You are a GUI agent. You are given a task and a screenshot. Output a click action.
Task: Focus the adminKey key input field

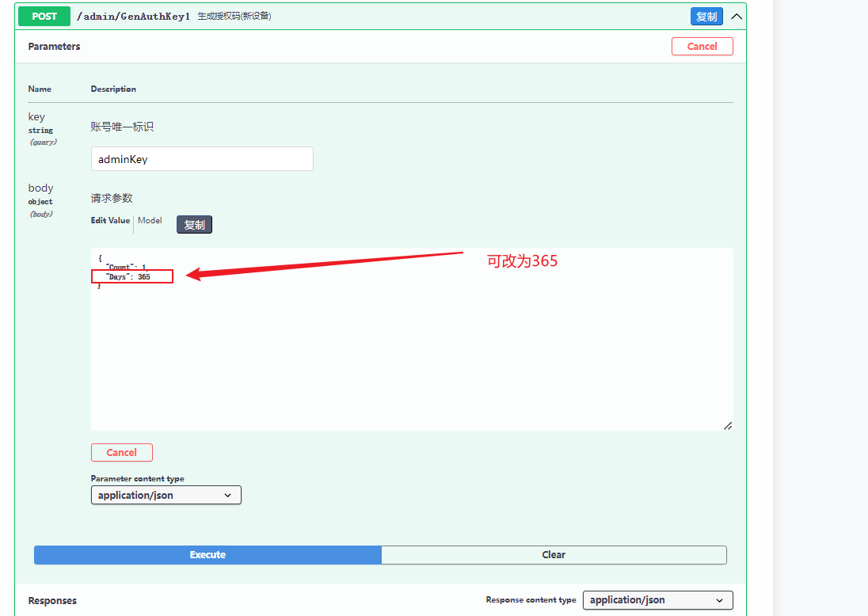[202, 159]
